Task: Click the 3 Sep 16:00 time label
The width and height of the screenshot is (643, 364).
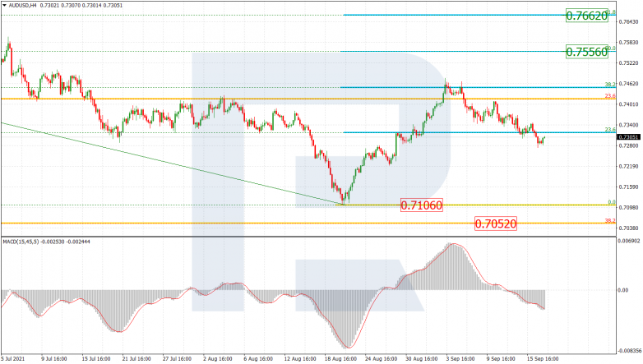Action: pyautogui.click(x=461, y=359)
